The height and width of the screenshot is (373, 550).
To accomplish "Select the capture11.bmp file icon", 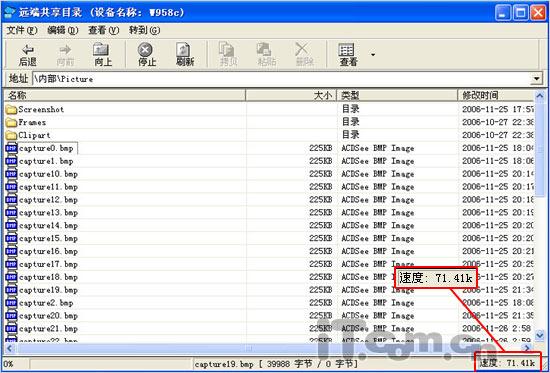I will [12, 187].
